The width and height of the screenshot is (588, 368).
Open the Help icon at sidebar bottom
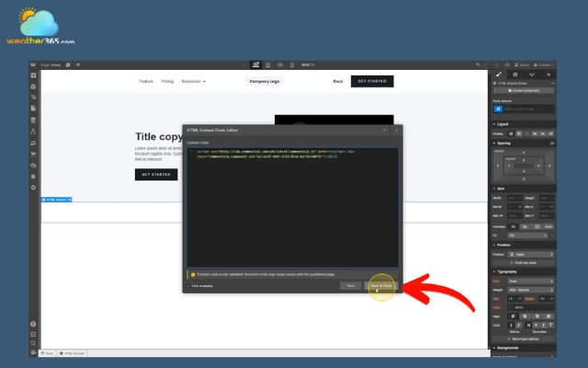(33, 324)
